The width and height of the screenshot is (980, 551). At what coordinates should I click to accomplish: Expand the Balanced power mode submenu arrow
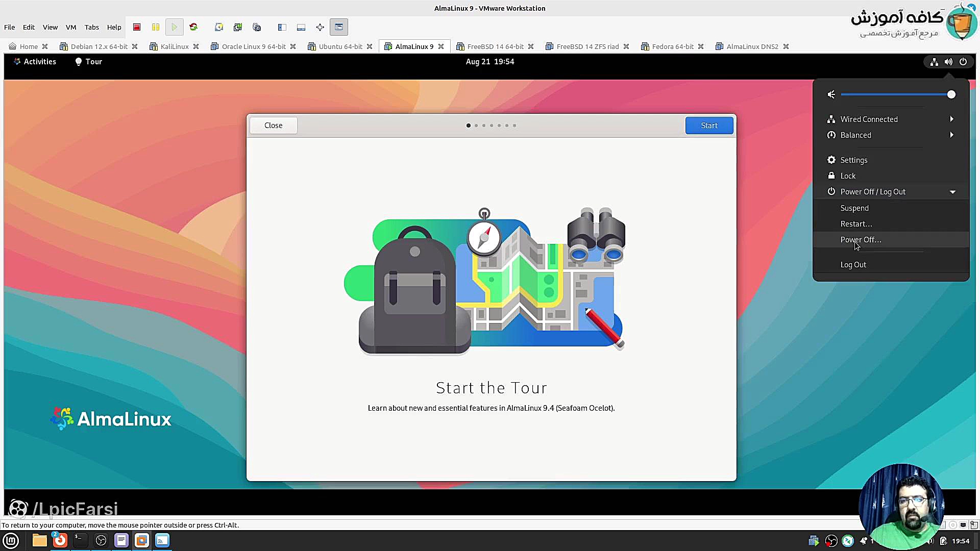[952, 135]
